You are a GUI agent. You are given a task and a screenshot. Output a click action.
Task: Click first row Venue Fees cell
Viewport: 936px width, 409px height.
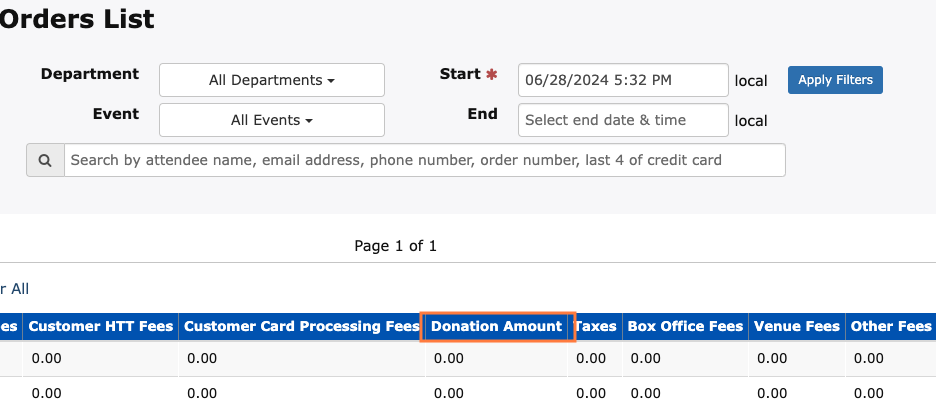click(x=774, y=358)
